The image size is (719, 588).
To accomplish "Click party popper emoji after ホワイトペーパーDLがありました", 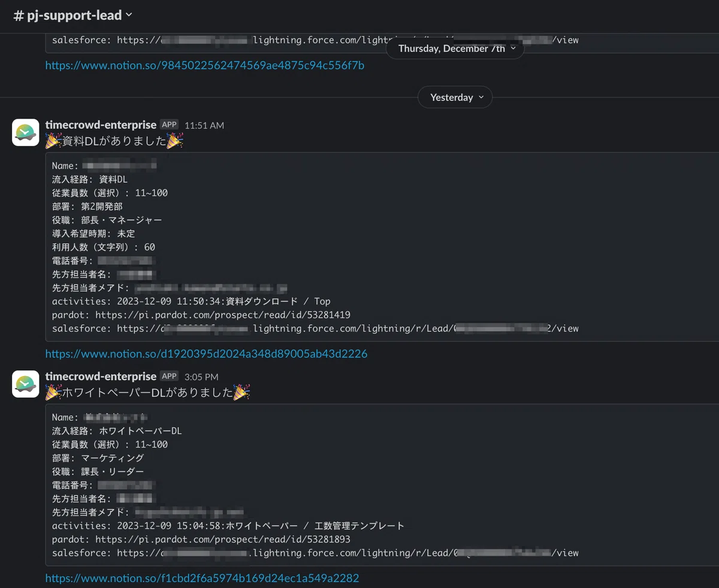I will [x=242, y=393].
